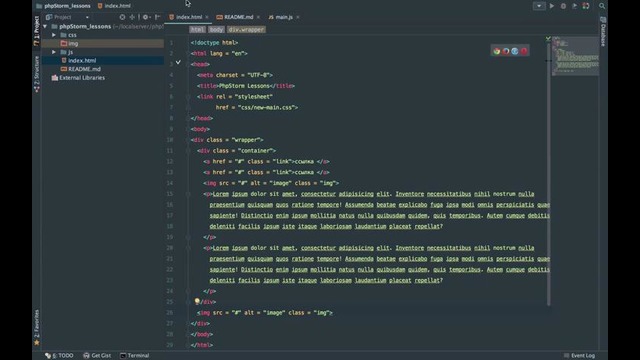Collapse phpStorm_lessons root folder arrow
The image size is (640, 360).
[45, 27]
